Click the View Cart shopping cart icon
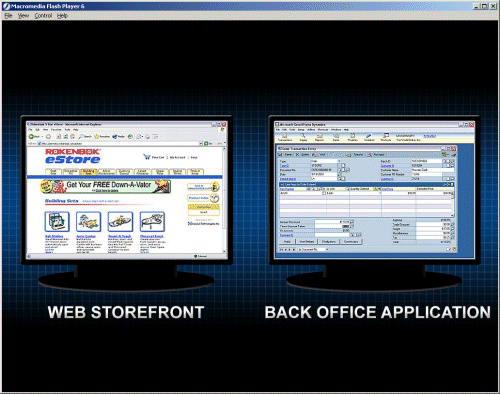The width and height of the screenshot is (500, 394). [x=147, y=157]
